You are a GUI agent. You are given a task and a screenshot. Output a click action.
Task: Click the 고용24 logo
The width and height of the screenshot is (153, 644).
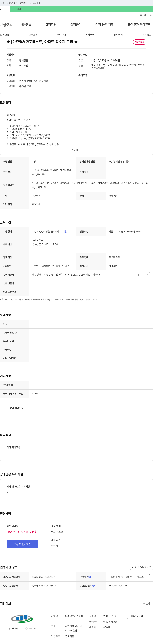[x=6, y=24]
